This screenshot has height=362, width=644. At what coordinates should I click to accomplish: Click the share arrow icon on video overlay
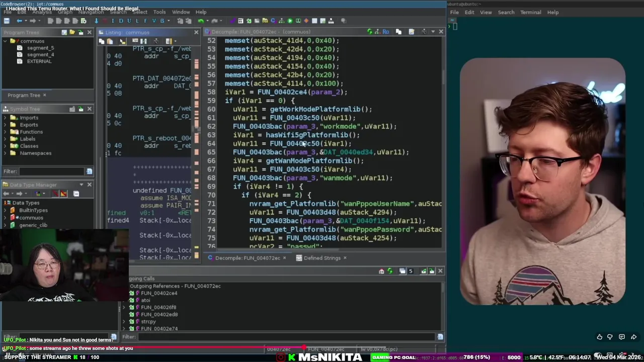[x=633, y=337]
